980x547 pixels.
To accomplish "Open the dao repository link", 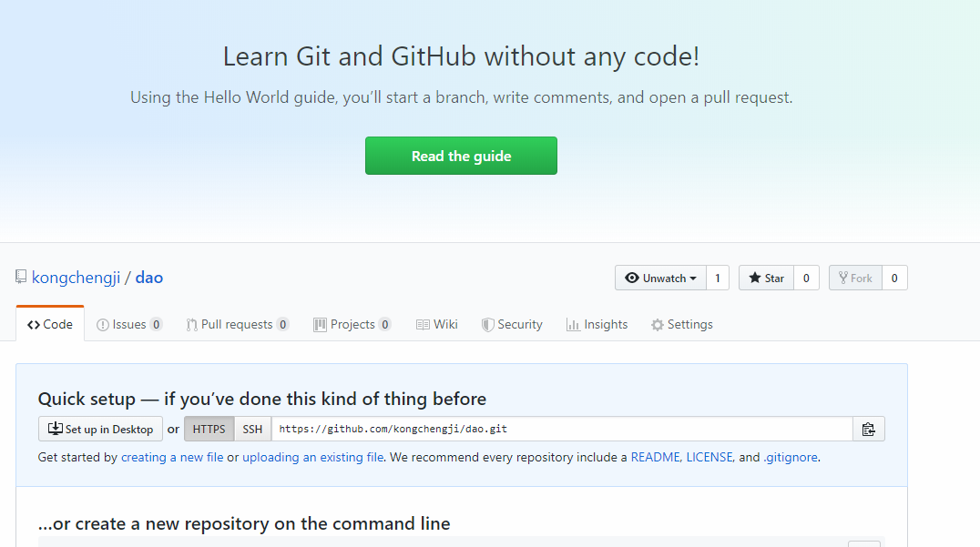I will click(149, 278).
